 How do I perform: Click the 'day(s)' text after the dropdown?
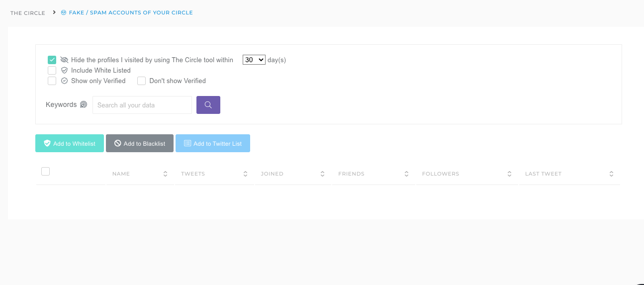click(276, 60)
